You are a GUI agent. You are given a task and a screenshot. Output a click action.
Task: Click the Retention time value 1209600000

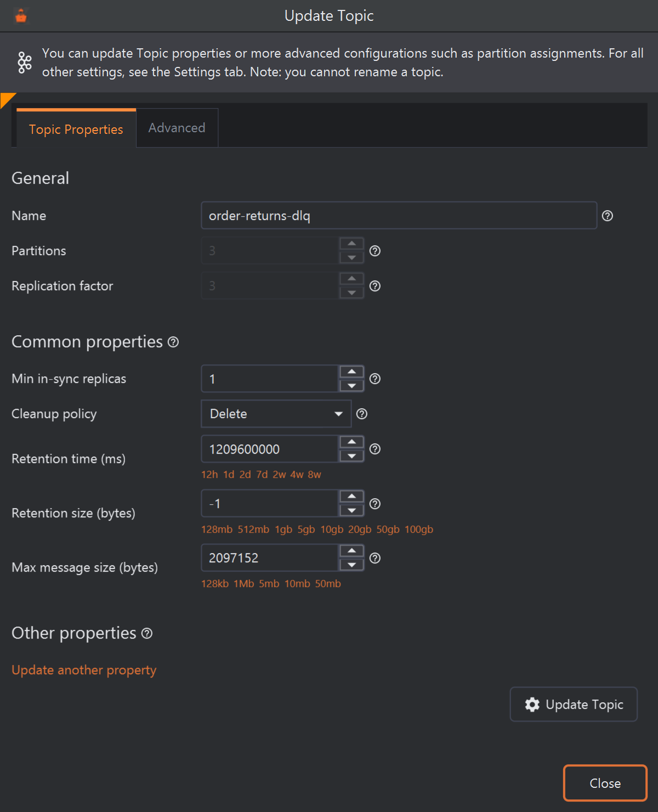[x=270, y=449]
